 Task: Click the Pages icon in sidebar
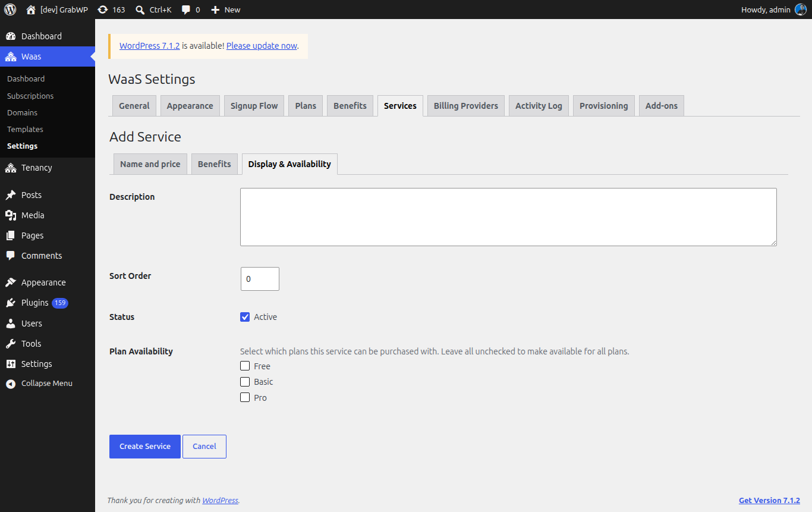[x=11, y=235]
